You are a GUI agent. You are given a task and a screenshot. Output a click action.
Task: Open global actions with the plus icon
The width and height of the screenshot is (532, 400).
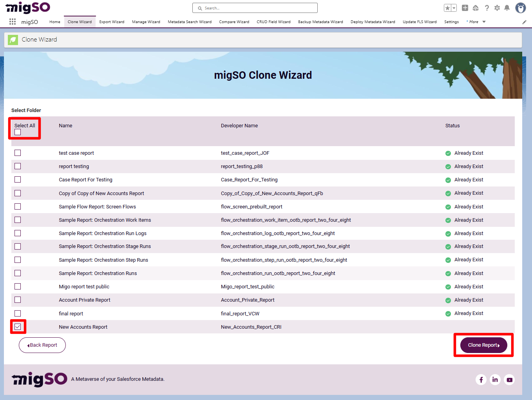coord(464,7)
